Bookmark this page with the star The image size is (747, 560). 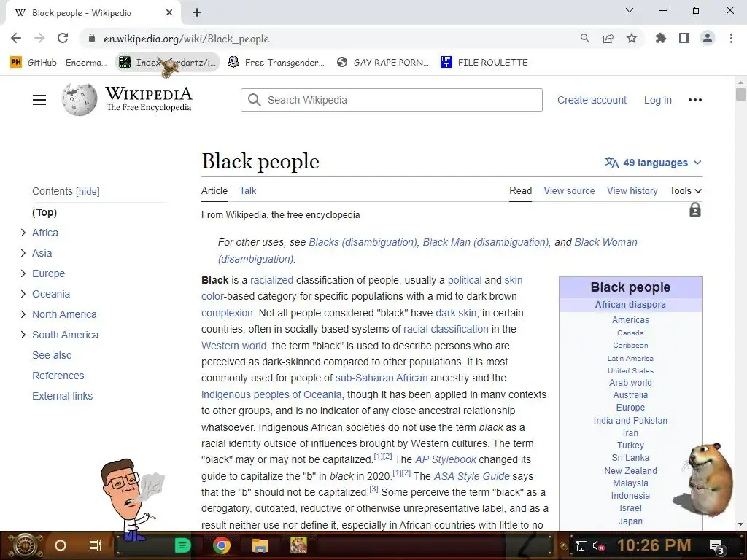pyautogui.click(x=631, y=38)
